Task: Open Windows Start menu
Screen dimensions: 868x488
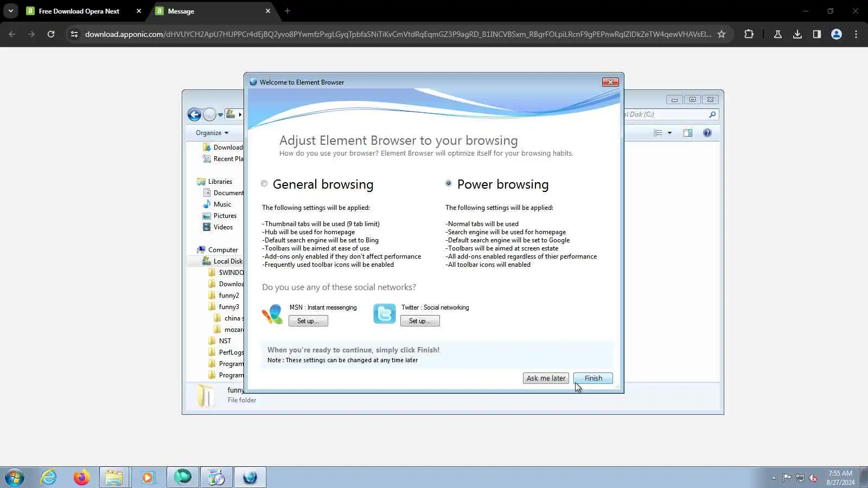Action: [x=15, y=477]
